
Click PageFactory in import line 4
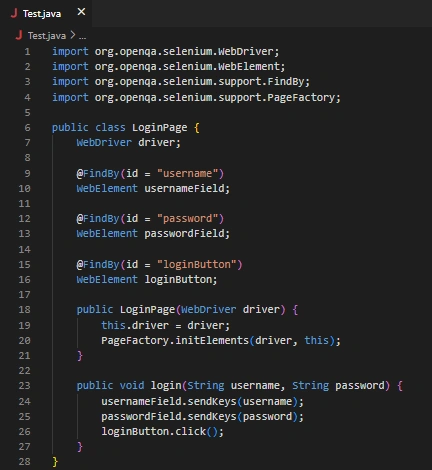301,97
